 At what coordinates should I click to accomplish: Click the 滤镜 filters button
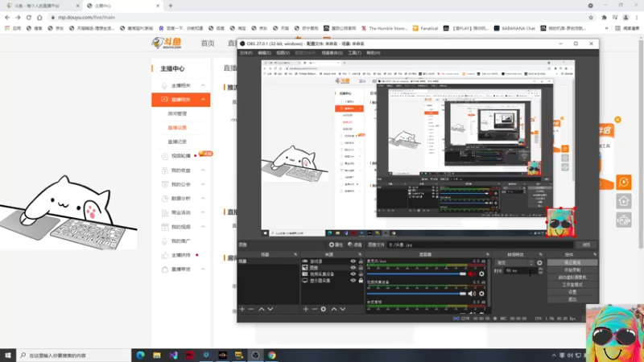pyautogui.click(x=355, y=245)
